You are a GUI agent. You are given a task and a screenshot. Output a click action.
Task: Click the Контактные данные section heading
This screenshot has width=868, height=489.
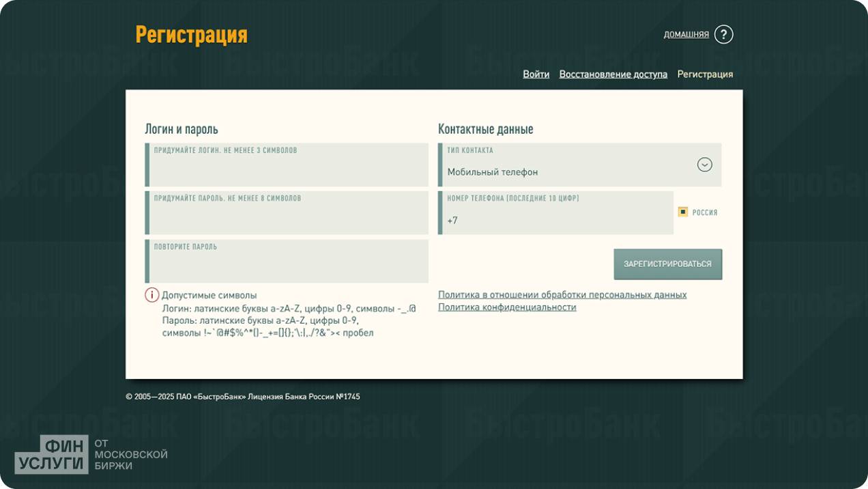pos(485,129)
